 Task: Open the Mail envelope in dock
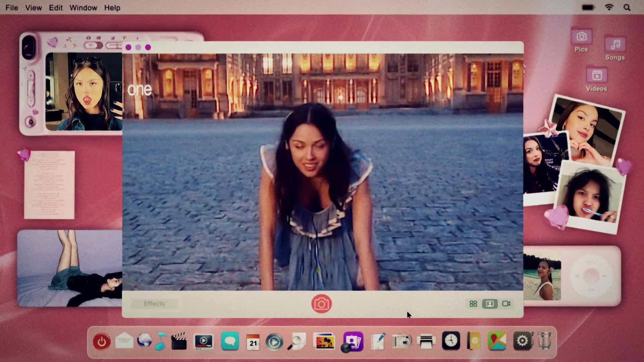coord(124,341)
